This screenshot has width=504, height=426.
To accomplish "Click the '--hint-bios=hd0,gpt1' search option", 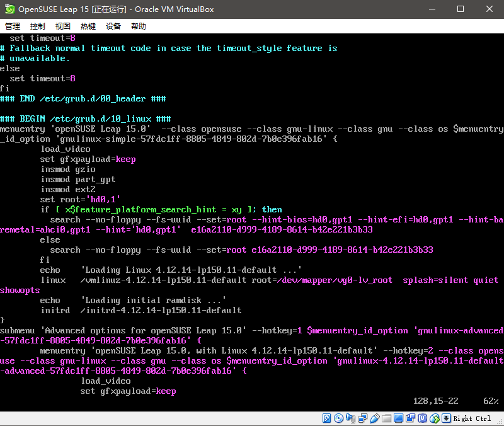I will [x=302, y=219].
